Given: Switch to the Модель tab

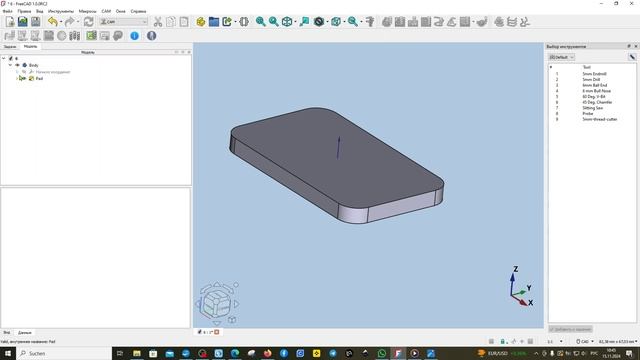Looking at the screenshot, I should [31, 47].
